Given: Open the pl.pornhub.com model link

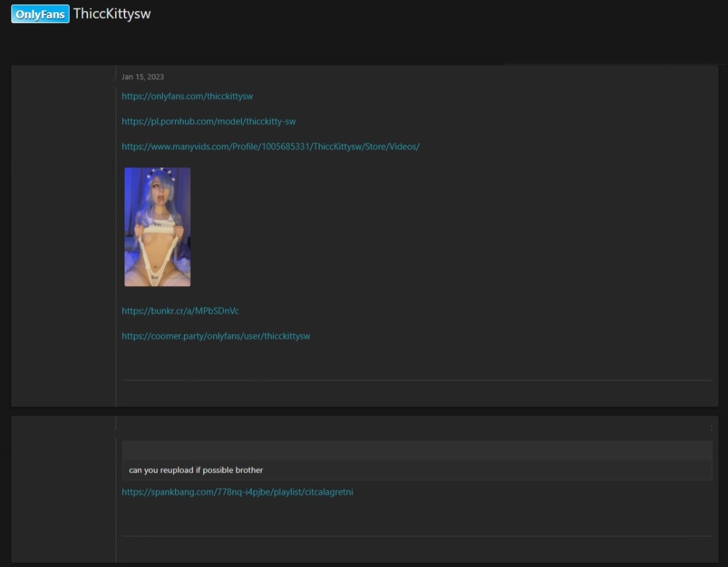Looking at the screenshot, I should 208,121.
